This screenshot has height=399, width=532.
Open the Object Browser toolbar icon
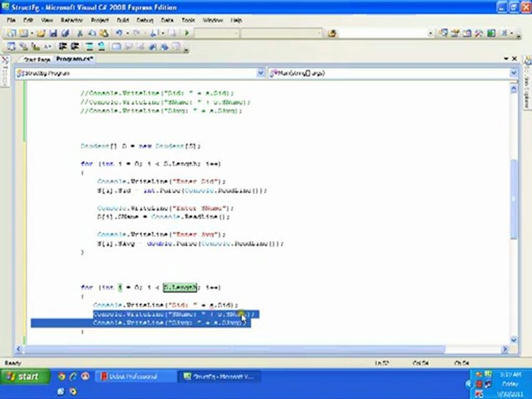click(x=467, y=33)
